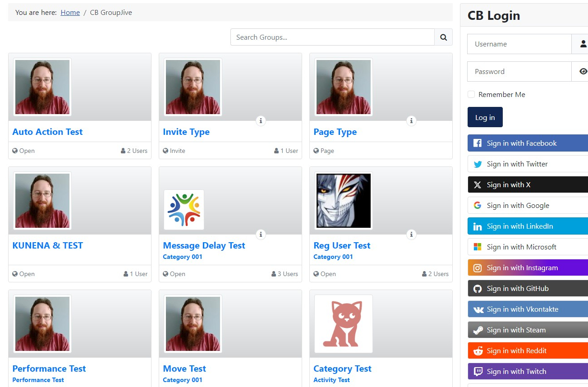Open Performance Test category sublink

click(38, 380)
